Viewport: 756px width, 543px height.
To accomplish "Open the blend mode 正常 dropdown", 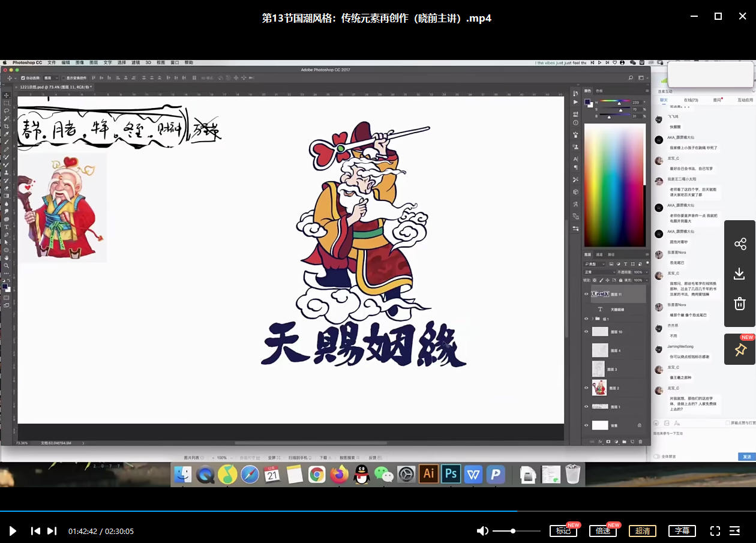I will click(x=599, y=272).
